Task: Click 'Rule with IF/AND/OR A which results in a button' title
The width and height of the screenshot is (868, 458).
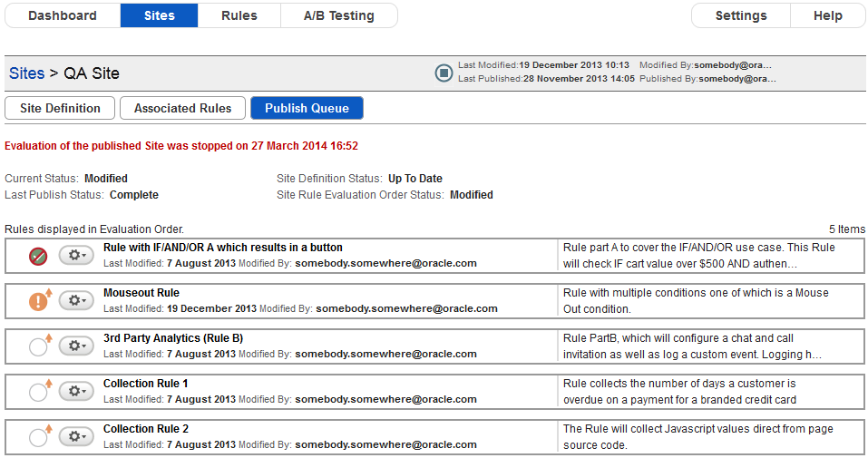Action: (x=222, y=248)
